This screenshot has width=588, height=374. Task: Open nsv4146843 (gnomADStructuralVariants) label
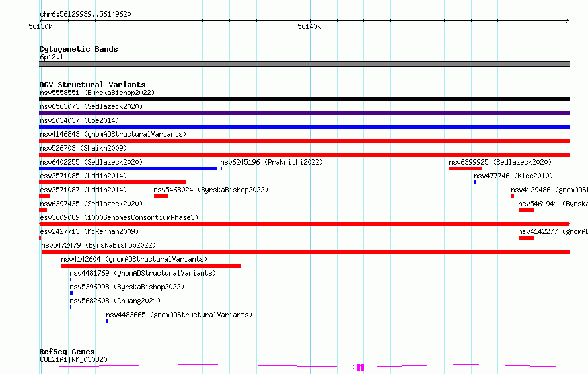point(113,134)
